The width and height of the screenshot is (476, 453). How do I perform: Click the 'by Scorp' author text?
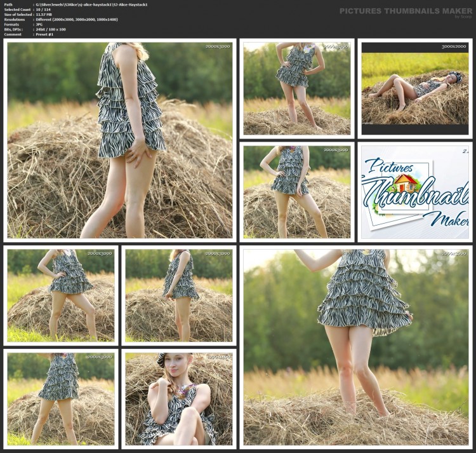(463, 17)
